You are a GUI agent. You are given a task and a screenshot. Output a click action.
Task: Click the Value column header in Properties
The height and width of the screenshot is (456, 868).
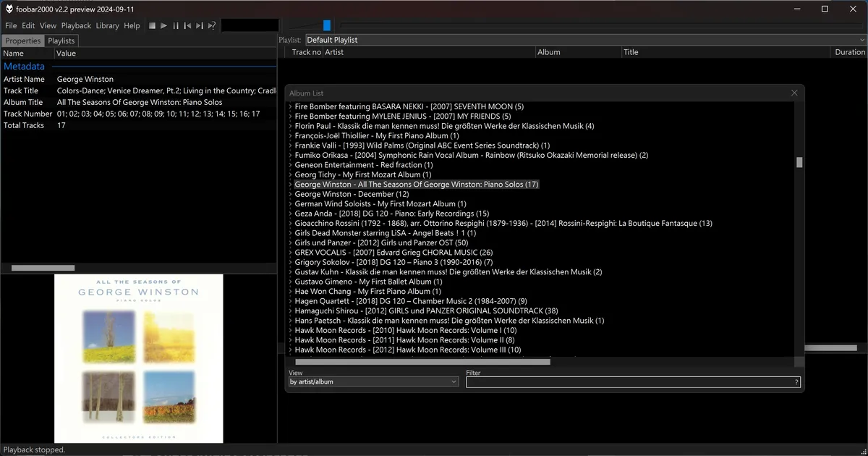(x=166, y=53)
